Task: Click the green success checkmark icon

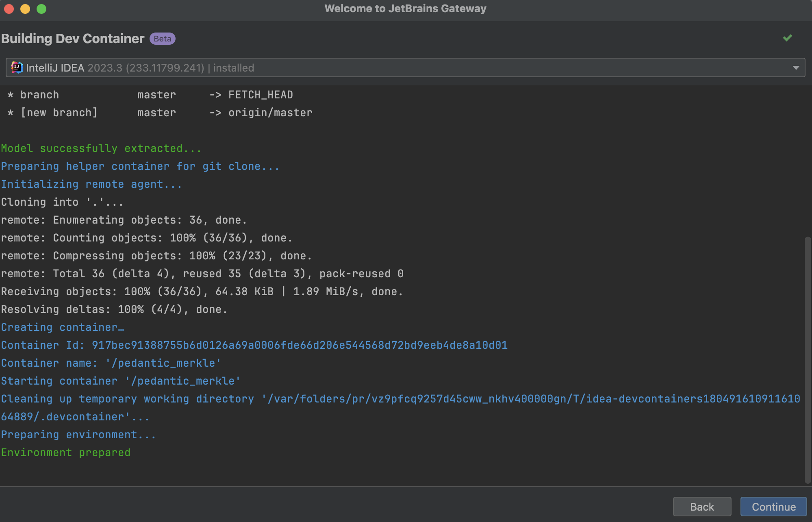Action: 787,38
